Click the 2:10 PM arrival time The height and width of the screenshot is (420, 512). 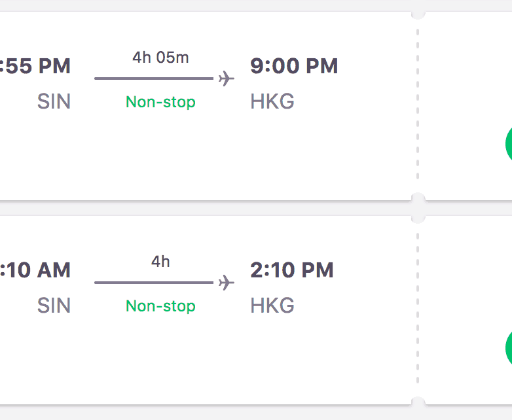tap(292, 270)
